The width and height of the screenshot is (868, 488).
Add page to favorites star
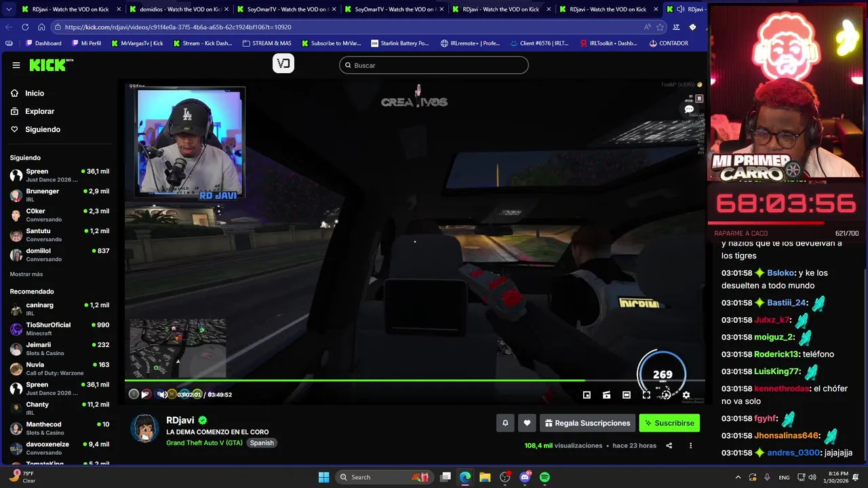click(660, 27)
